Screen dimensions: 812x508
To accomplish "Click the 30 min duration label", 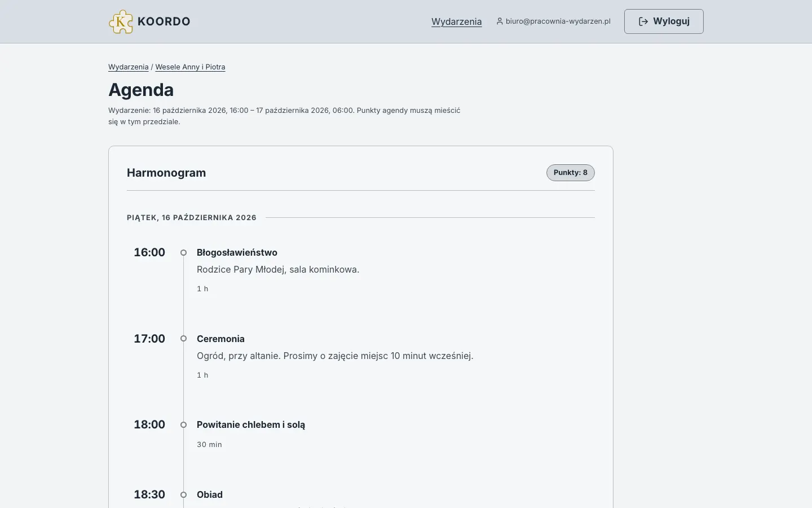I will pyautogui.click(x=209, y=444).
